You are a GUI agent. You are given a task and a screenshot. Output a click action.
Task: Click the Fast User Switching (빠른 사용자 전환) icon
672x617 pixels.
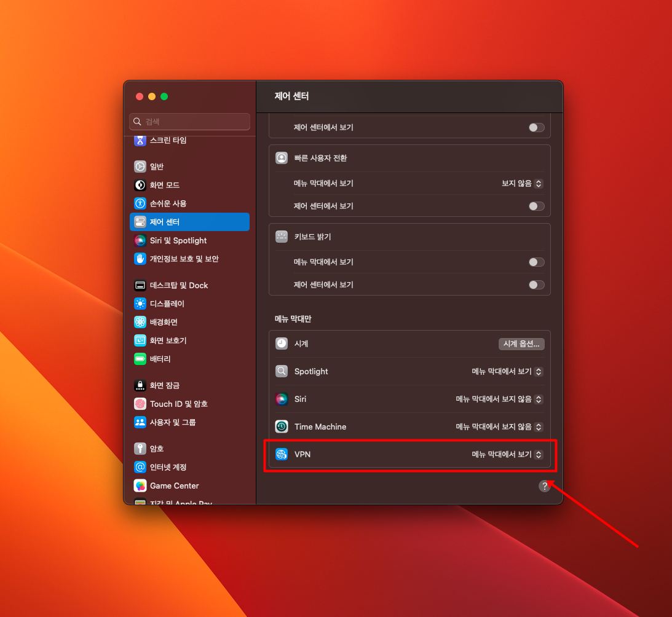tap(282, 158)
